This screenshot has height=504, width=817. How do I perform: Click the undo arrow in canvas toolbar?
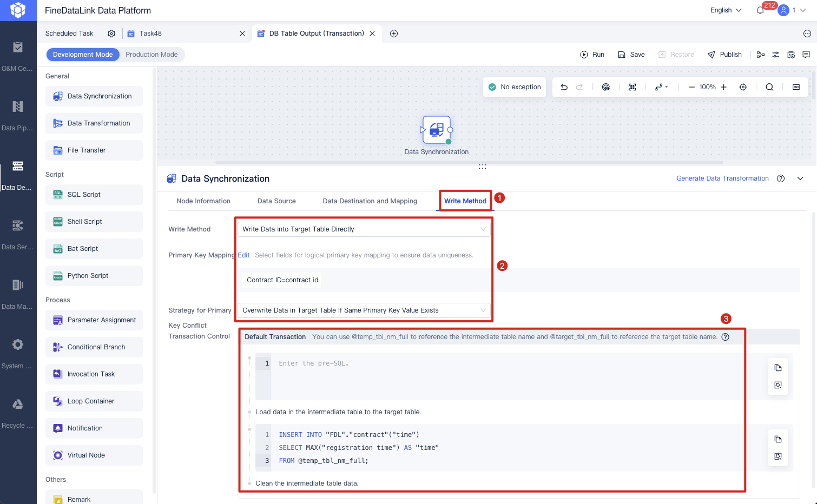tap(564, 87)
